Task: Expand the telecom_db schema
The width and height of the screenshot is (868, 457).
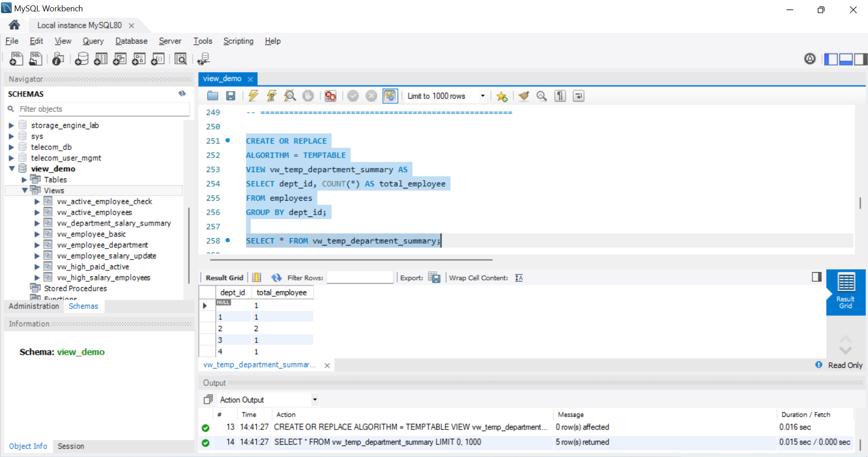Action: (11, 147)
